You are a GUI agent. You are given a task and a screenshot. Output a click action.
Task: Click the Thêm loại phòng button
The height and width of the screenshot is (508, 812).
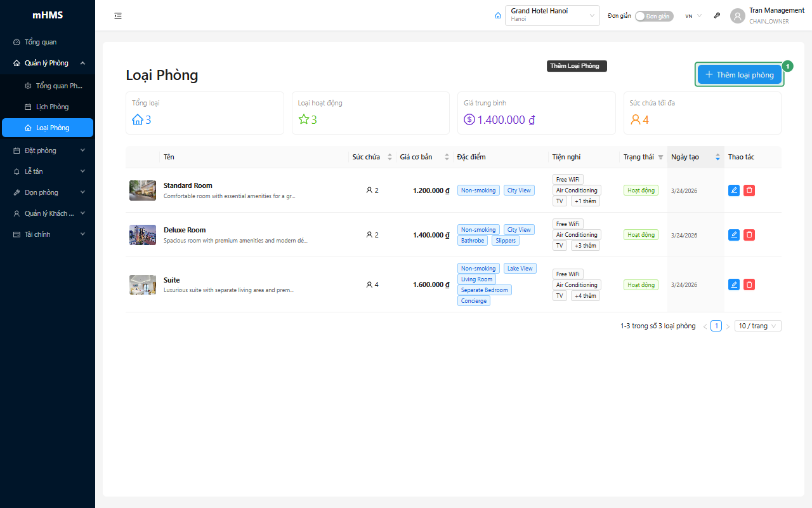click(x=740, y=74)
